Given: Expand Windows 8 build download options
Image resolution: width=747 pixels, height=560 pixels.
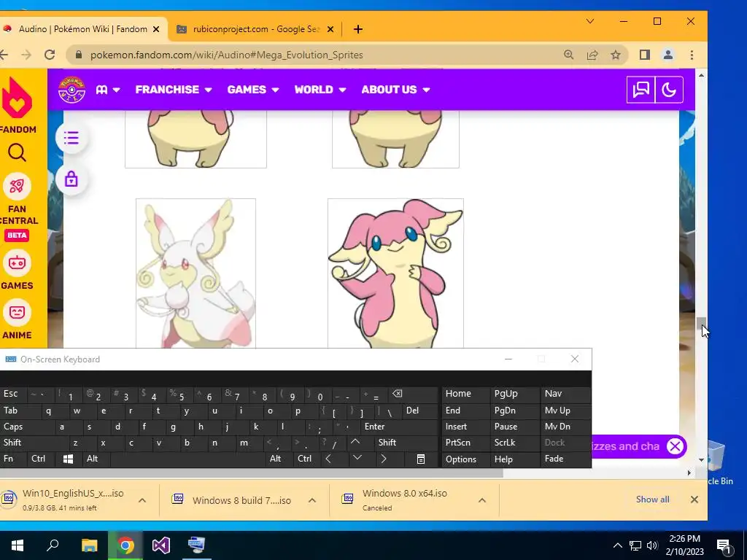Looking at the screenshot, I should [312, 500].
